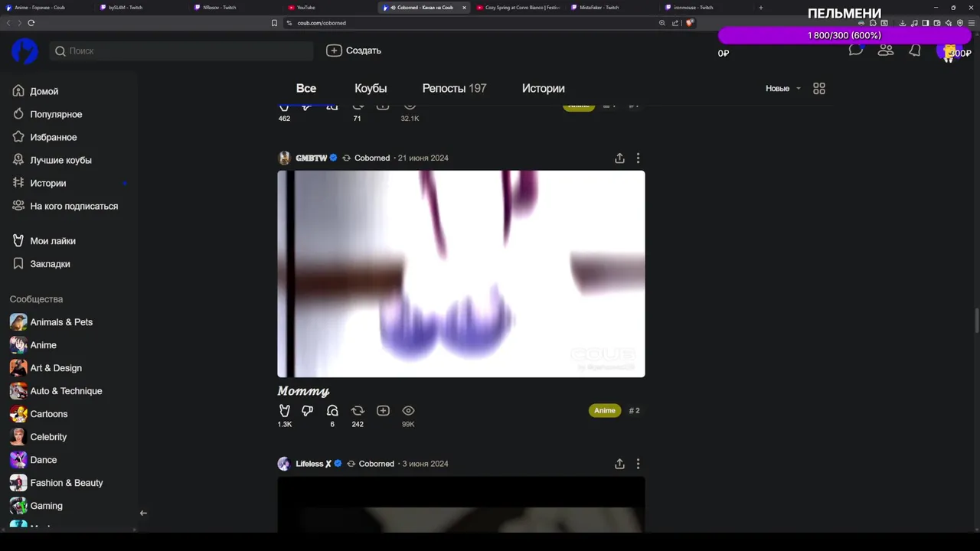Switch to the YouTube browser tab
The height and width of the screenshot is (551, 980).
(329, 8)
